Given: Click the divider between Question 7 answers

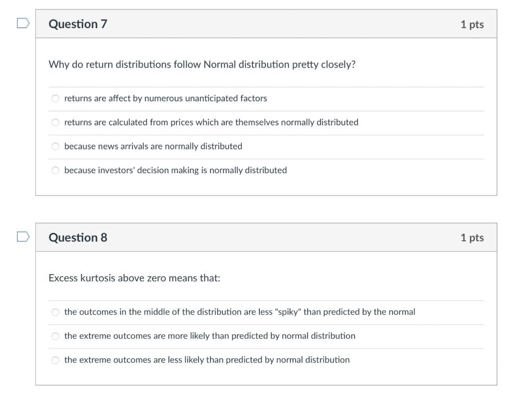Looking at the screenshot, I should pyautogui.click(x=266, y=110).
